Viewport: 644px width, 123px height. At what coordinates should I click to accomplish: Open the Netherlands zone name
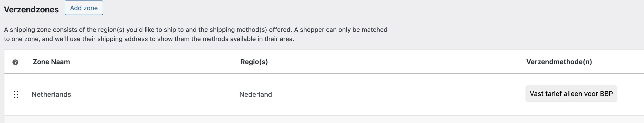point(51,94)
